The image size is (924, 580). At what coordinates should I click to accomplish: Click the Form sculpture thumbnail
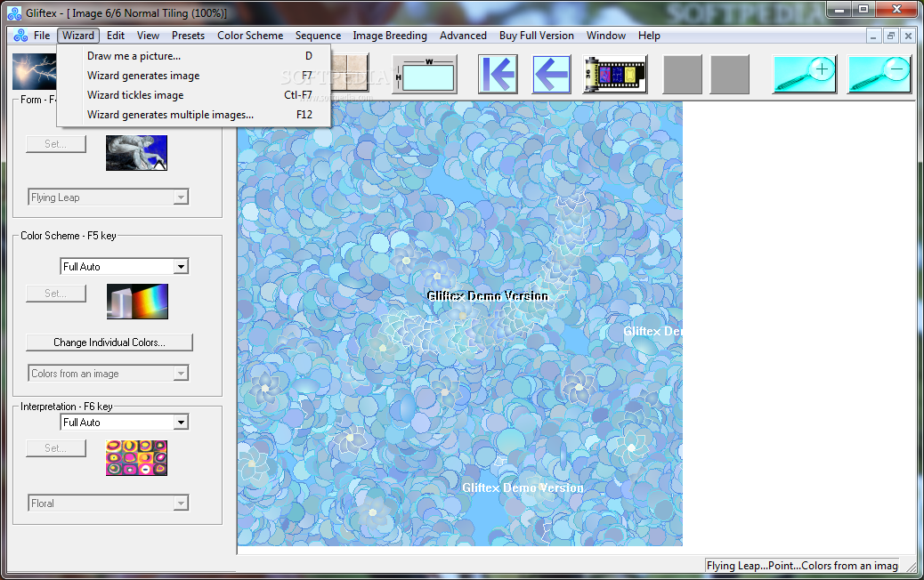(x=137, y=153)
